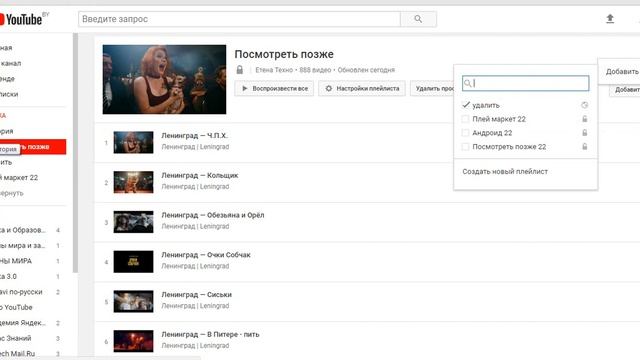
Task: Open thumbnail of Ленинград — В Питере - пить
Action: (x=133, y=341)
